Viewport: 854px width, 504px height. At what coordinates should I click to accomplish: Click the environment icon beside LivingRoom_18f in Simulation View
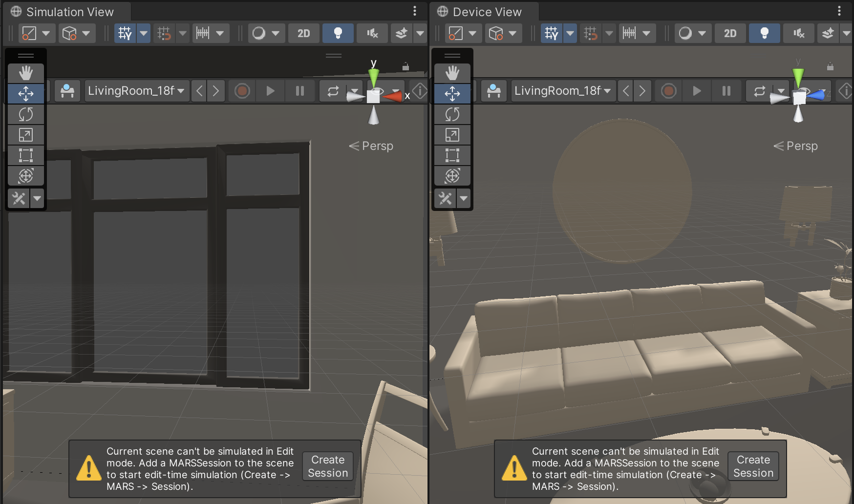point(67,91)
